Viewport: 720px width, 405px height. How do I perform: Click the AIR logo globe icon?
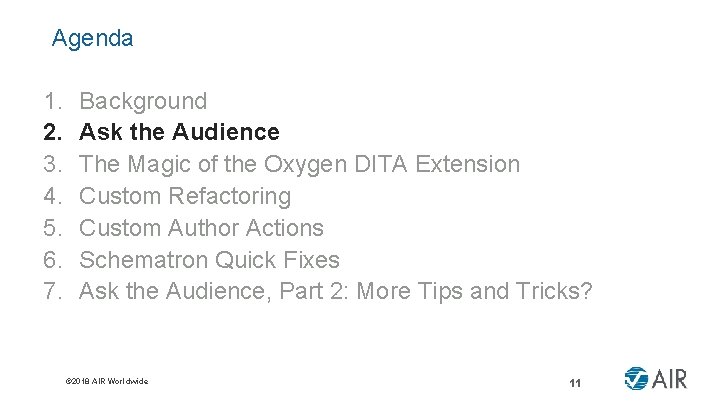coord(636,381)
